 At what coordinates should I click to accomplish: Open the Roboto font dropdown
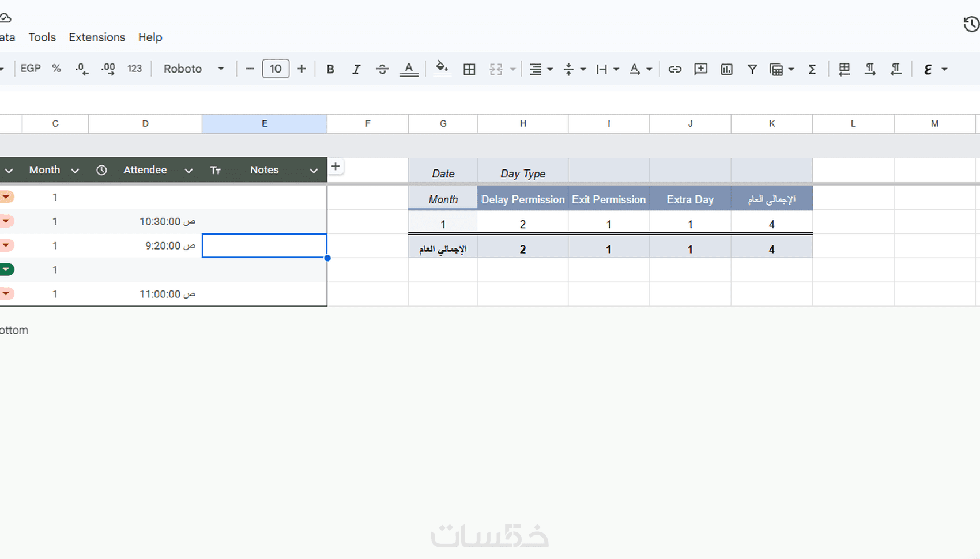coord(193,69)
